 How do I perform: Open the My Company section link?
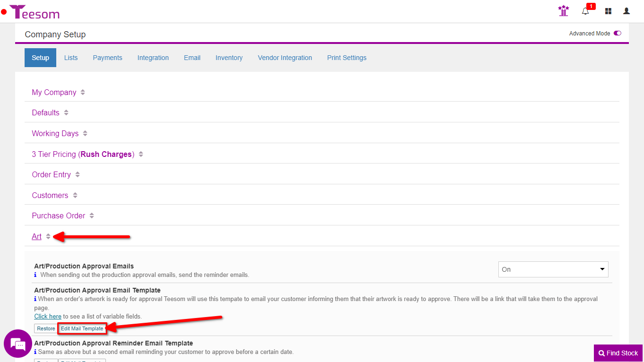[54, 93]
